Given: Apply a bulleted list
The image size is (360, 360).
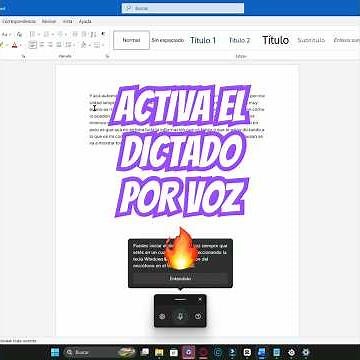Looking at the screenshot, I should (32, 34).
